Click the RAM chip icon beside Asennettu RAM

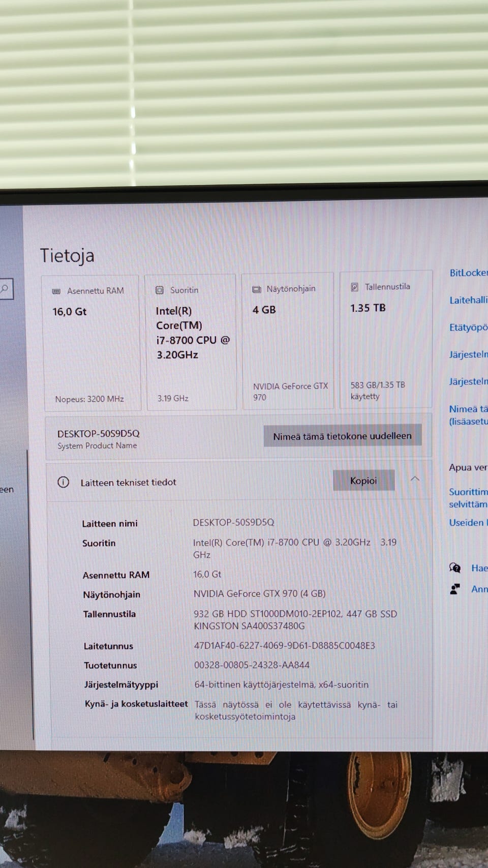click(x=56, y=291)
